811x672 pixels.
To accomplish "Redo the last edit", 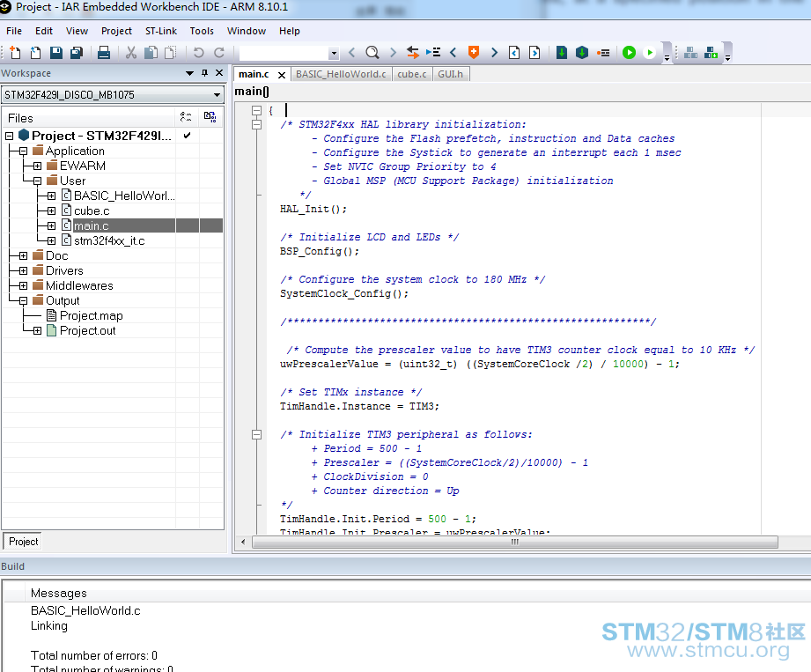I will (x=219, y=53).
